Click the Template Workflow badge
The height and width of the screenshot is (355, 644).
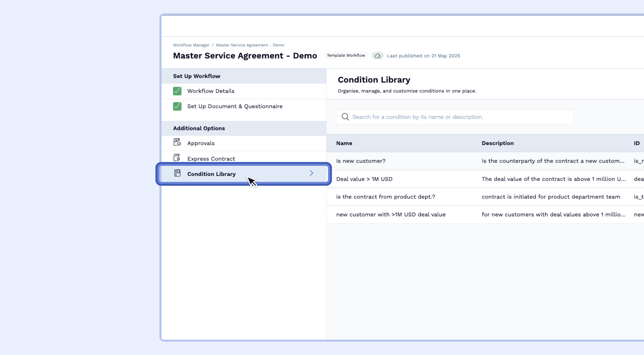(346, 55)
